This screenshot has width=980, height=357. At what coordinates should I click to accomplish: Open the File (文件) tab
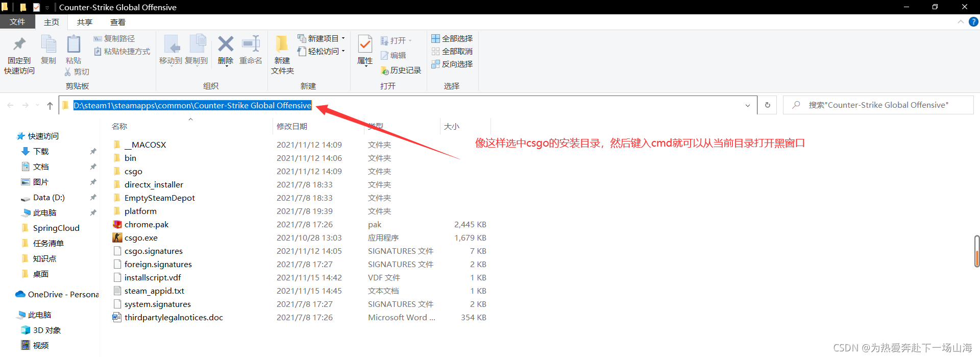pos(17,22)
